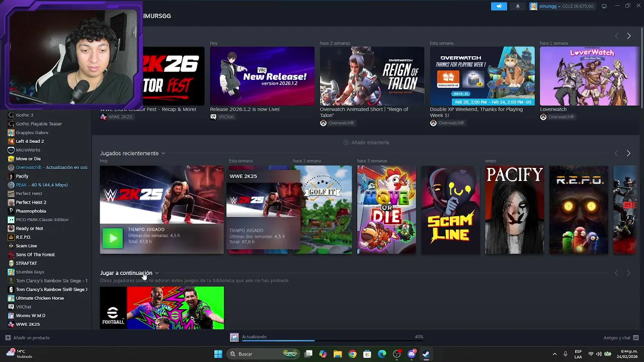Viewport: 644px width, 362px height.
Task: Open Overwatch Reign of Talon news thumbnail
Action: coord(372,76)
